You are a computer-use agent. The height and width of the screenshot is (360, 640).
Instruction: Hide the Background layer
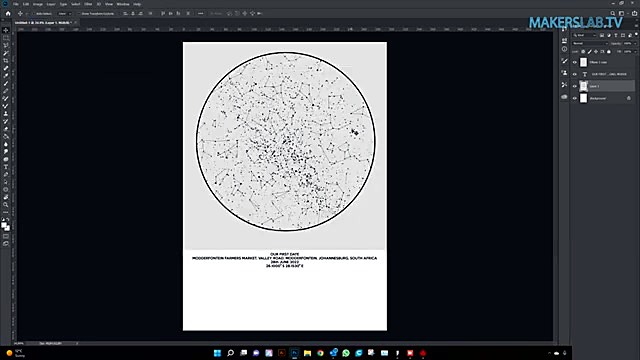click(x=575, y=98)
